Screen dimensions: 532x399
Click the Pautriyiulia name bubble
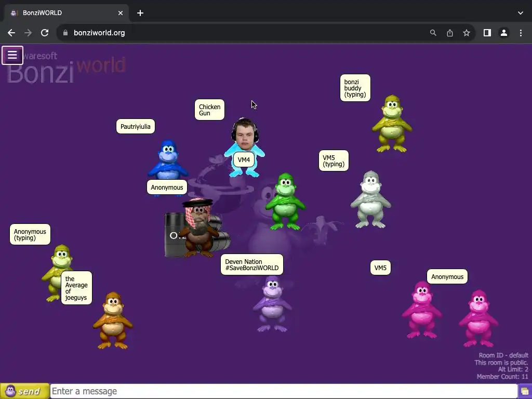136,126
